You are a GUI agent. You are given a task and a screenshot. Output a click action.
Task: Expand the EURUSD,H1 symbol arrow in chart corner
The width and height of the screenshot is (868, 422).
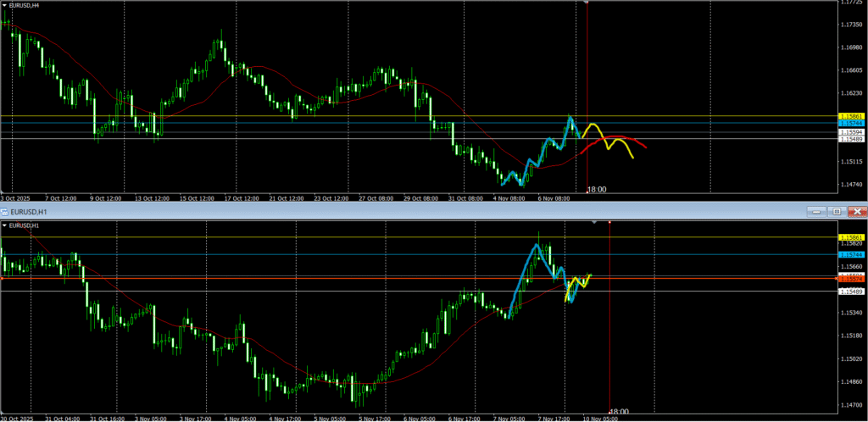point(6,225)
